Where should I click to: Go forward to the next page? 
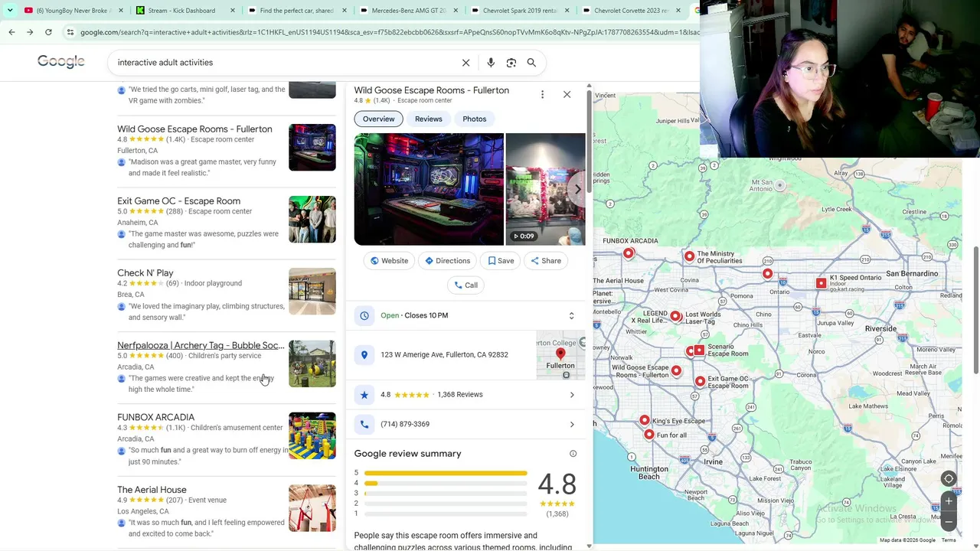click(30, 32)
